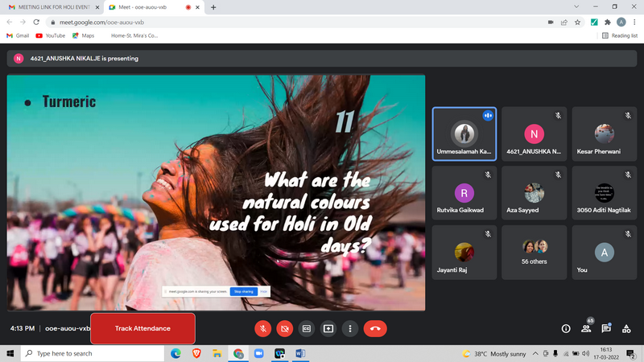Open meeting details info icon
The height and width of the screenshot is (362, 644).
coord(566,328)
